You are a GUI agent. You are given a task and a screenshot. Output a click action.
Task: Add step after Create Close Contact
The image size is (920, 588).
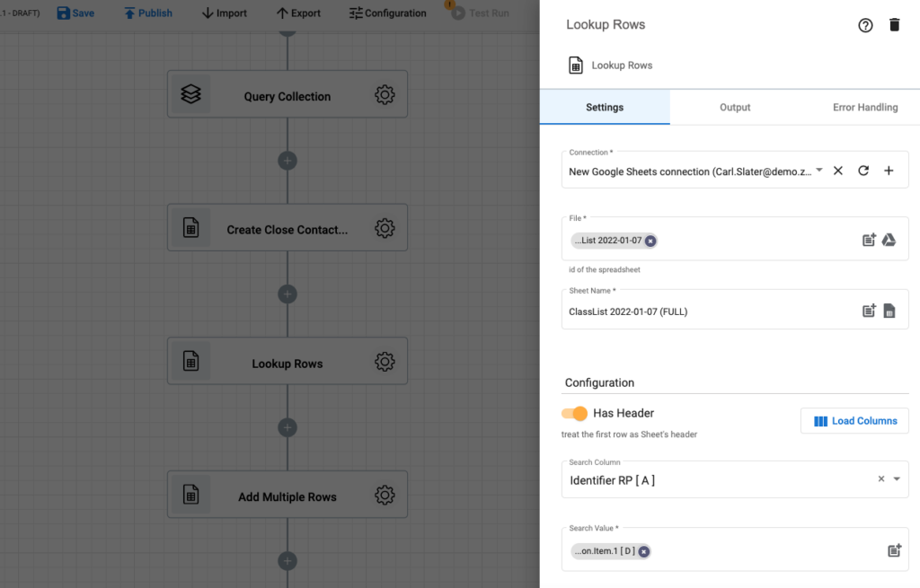pyautogui.click(x=287, y=294)
